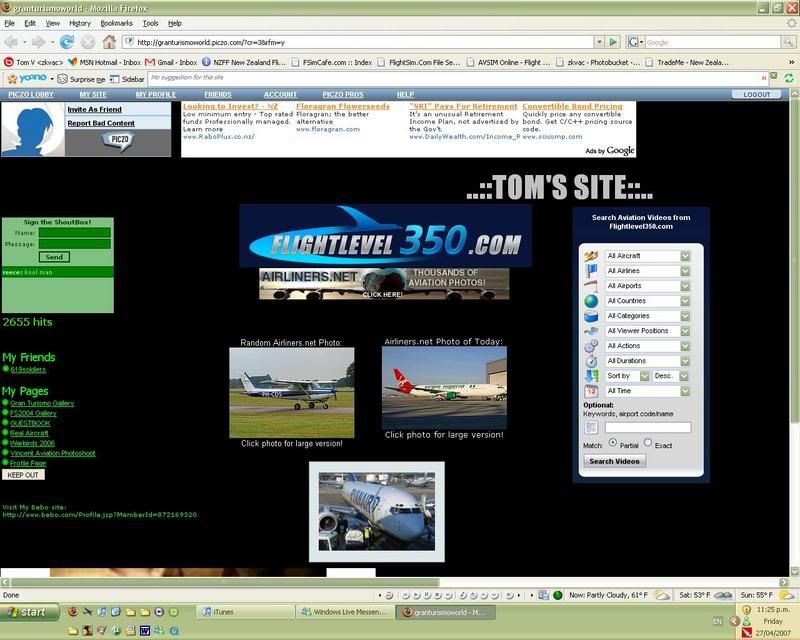Viewport: 800px width, 640px height.
Task: Click the Yahoo! toolbar Y! icon
Action: tap(10, 76)
